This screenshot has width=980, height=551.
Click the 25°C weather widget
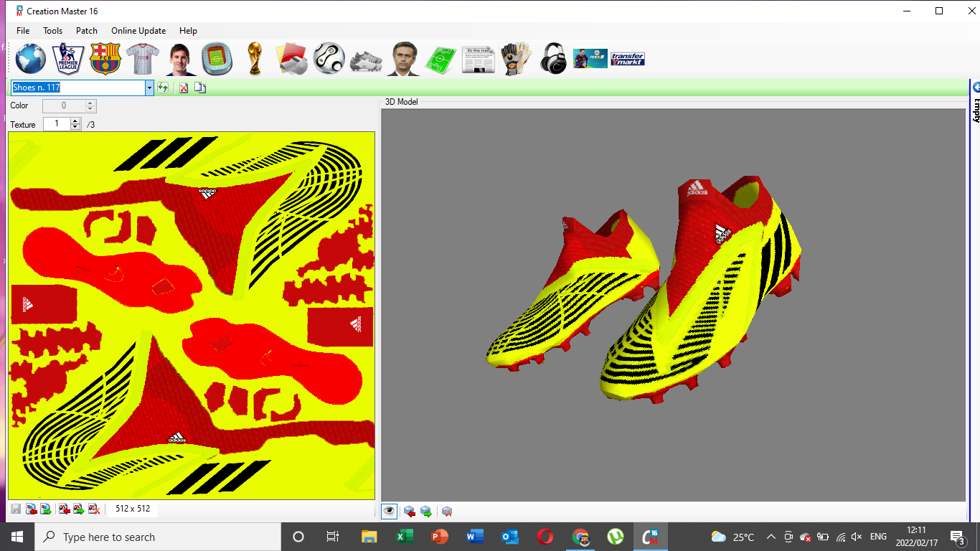click(x=732, y=537)
